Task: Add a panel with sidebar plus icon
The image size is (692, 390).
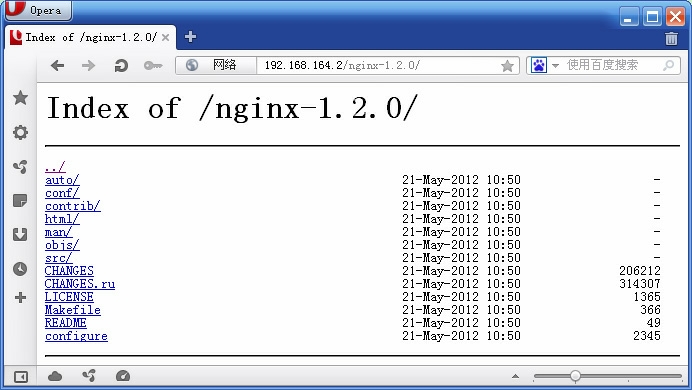Action: pos(20,297)
